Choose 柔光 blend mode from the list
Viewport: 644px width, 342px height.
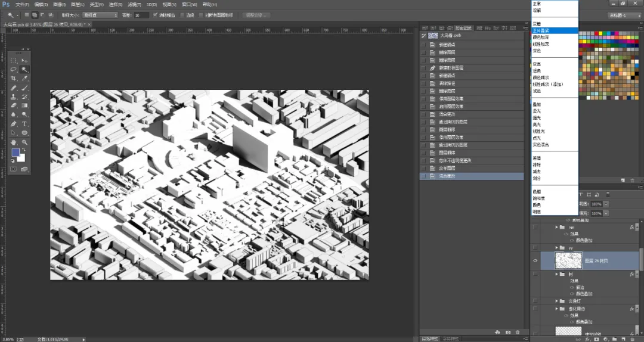point(537,111)
